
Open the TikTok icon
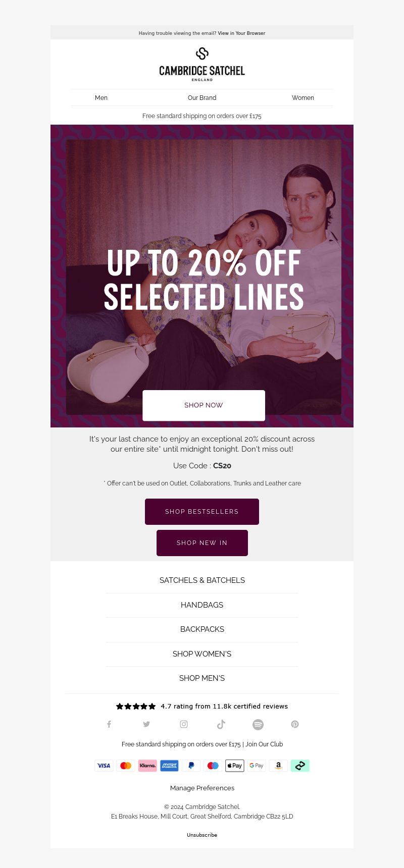click(x=221, y=724)
